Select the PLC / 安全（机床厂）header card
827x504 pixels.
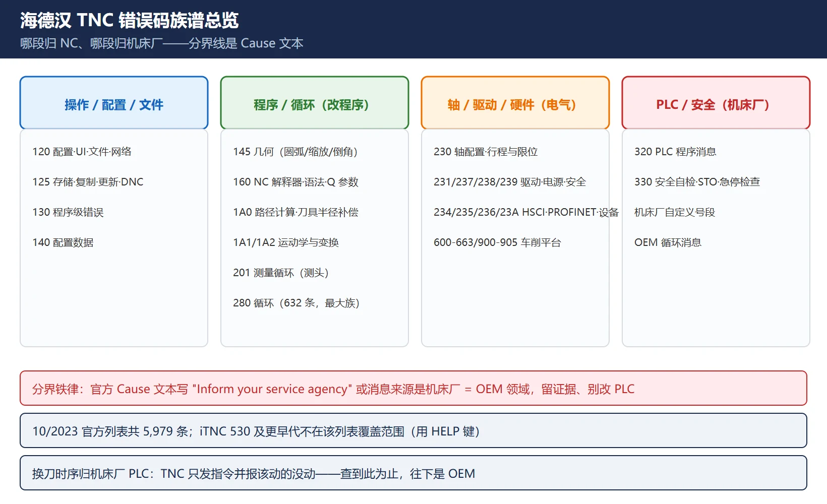tap(716, 103)
